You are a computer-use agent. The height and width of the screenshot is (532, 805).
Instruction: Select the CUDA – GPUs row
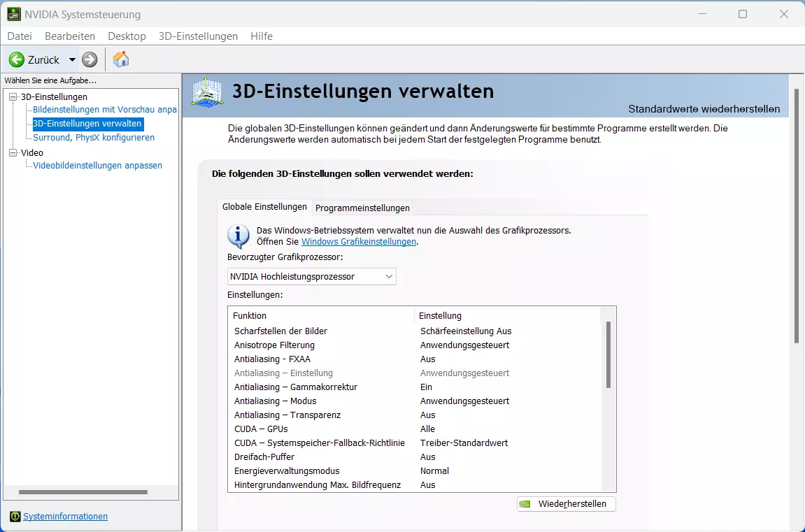click(414, 429)
